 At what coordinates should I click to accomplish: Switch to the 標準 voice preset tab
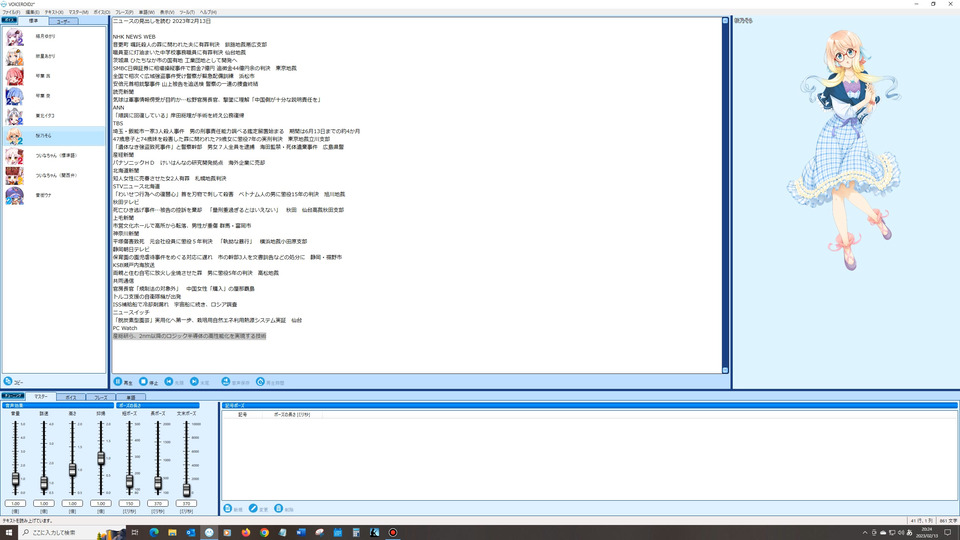point(34,21)
